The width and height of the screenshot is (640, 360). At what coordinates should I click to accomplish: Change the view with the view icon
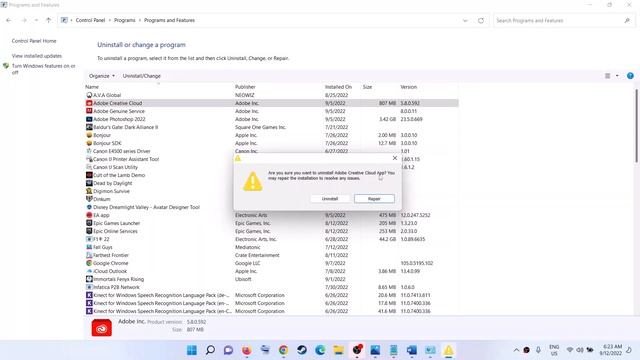(607, 76)
